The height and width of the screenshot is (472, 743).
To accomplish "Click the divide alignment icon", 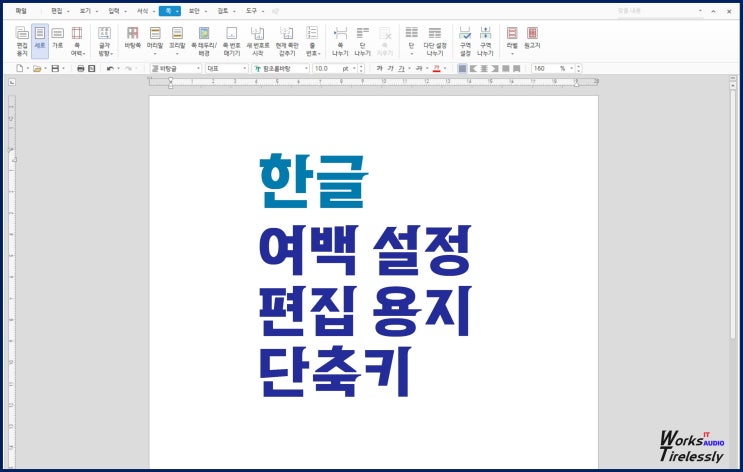I will pos(516,68).
